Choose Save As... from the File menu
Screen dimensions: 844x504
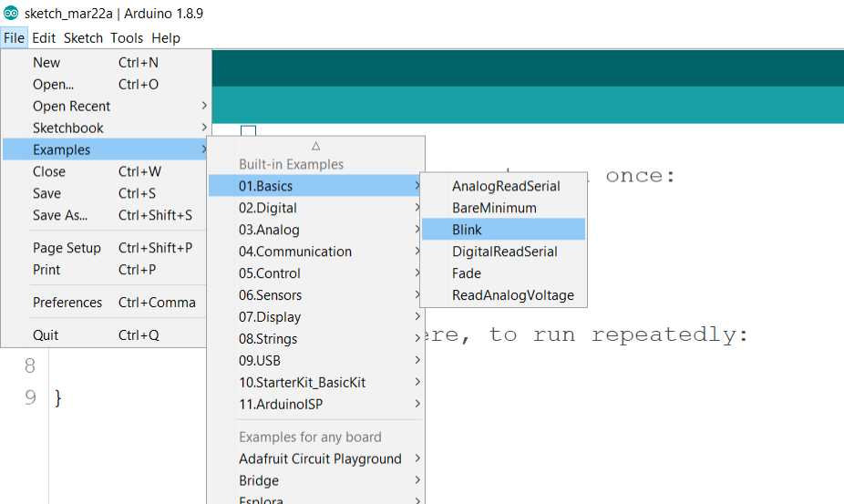click(105, 215)
